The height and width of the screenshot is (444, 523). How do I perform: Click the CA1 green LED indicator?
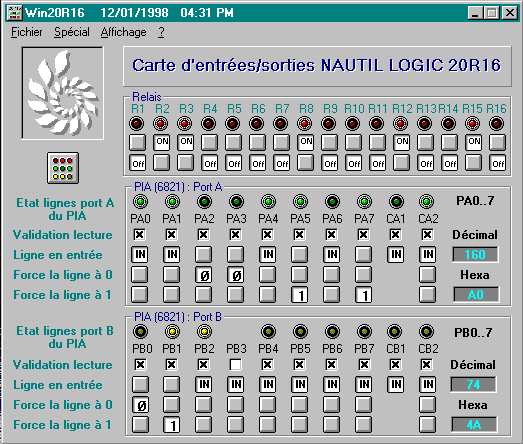point(396,201)
